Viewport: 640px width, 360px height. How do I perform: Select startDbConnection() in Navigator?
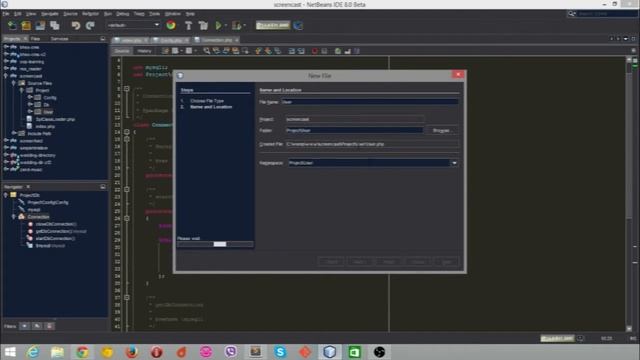[55, 238]
